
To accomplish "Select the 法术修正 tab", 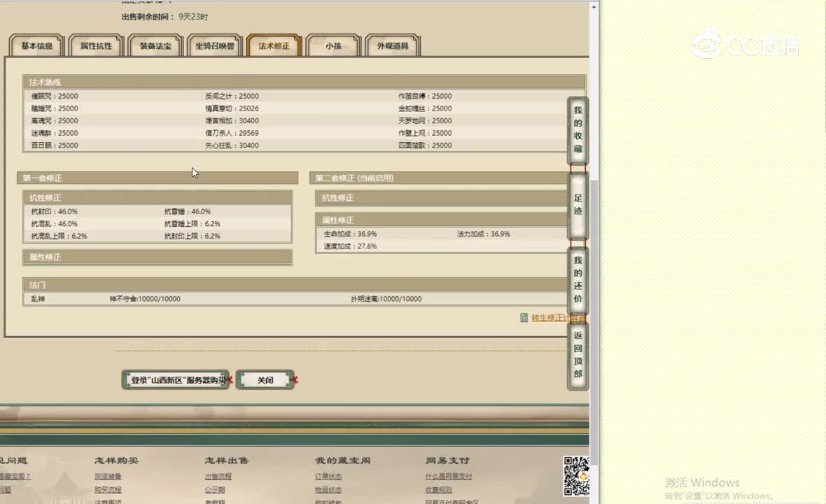I will [274, 45].
